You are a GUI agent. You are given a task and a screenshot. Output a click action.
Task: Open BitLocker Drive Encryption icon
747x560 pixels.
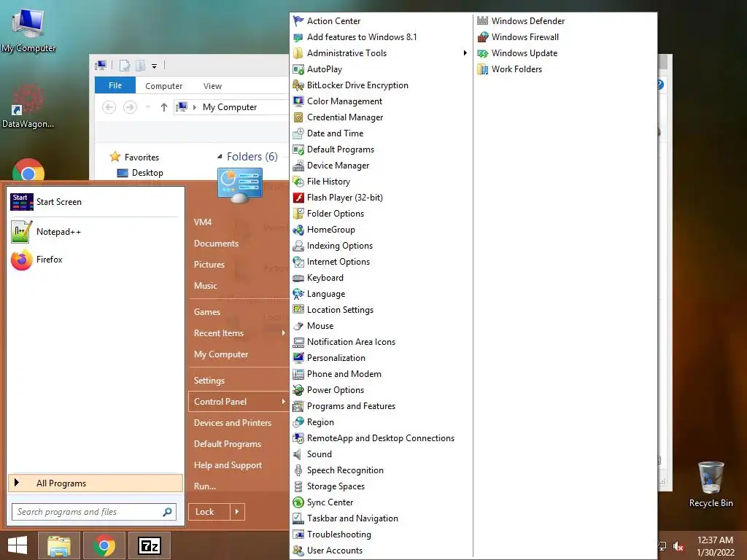pyautogui.click(x=298, y=85)
